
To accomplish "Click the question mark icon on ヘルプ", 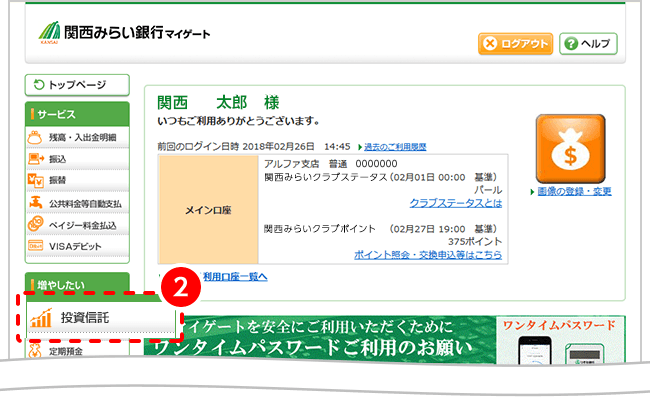I will tap(571, 44).
